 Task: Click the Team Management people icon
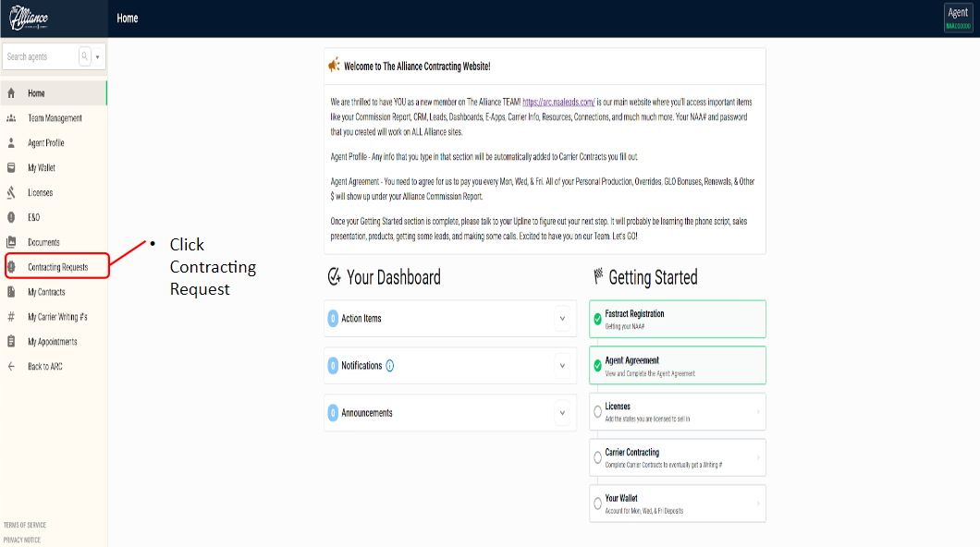point(11,118)
